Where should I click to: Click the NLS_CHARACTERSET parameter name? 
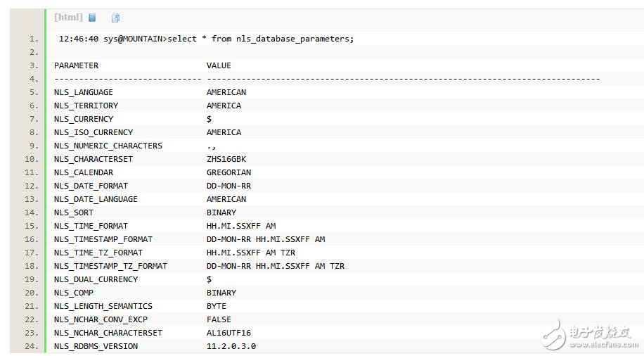point(93,159)
